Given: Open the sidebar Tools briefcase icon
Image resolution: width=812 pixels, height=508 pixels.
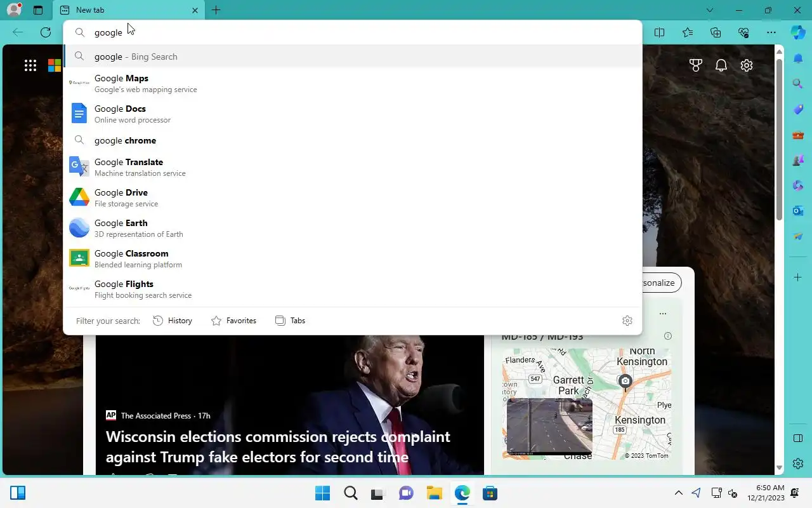Looking at the screenshot, I should (798, 135).
